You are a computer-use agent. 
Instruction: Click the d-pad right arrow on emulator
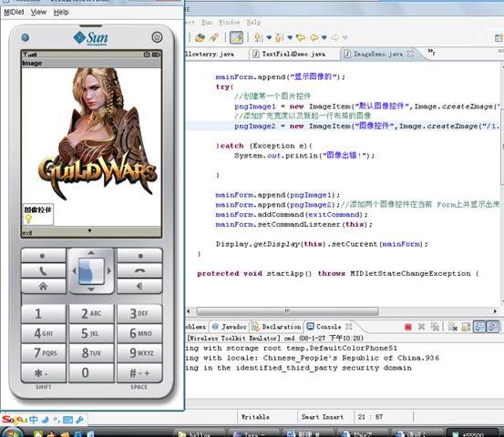click(109, 271)
